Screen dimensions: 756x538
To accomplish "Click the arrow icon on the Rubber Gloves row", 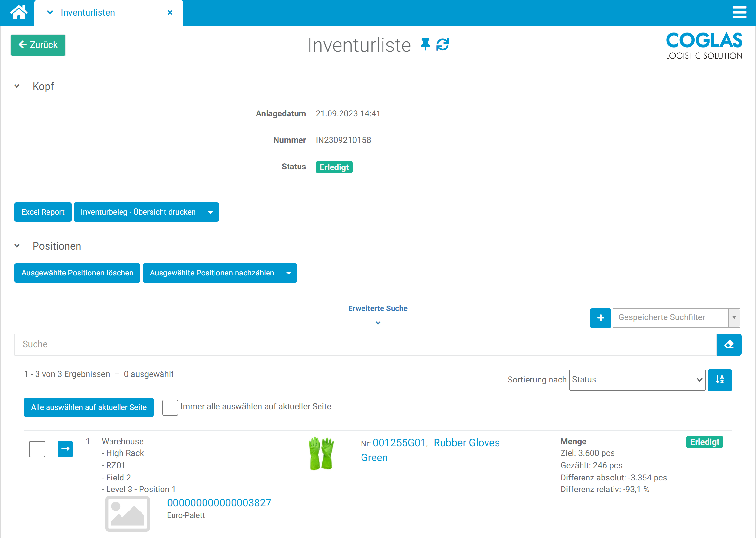I will point(65,449).
